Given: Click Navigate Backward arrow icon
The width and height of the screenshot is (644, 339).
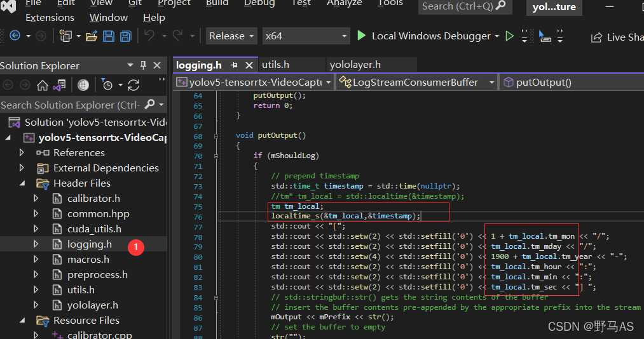Looking at the screenshot, I should [15, 36].
